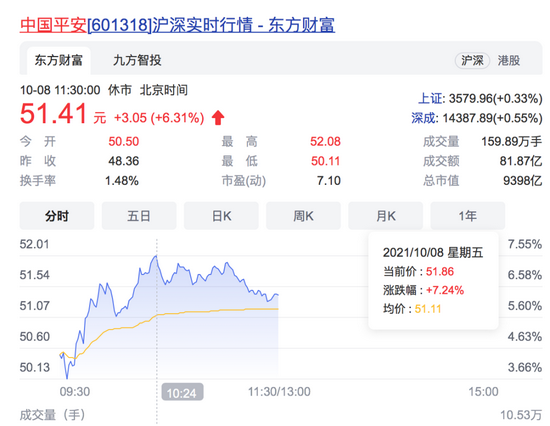The width and height of the screenshot is (550, 426).
Task: Click the 成交额 value 81.87亿
Action: [521, 161]
